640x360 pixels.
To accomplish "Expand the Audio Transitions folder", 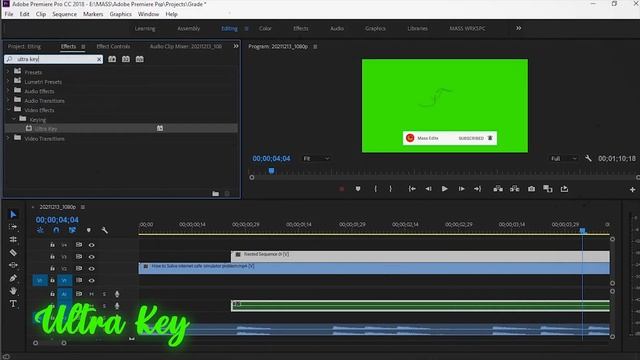I will tap(8, 100).
